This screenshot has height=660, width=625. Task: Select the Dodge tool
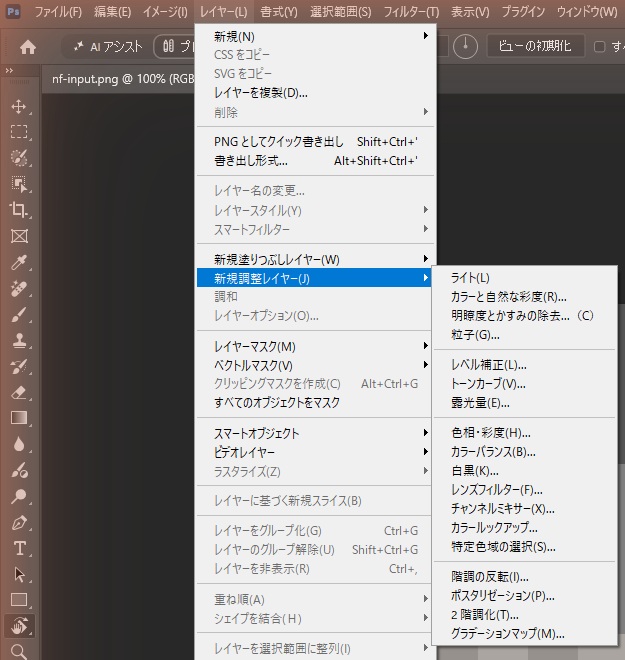[19, 497]
